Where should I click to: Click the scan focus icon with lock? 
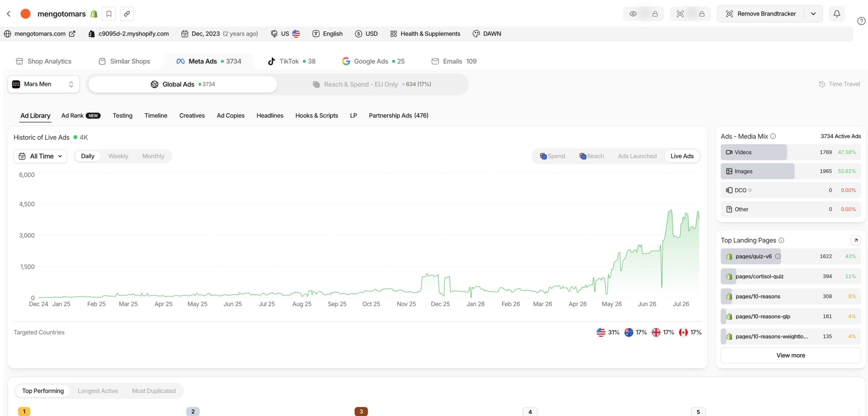click(680, 14)
